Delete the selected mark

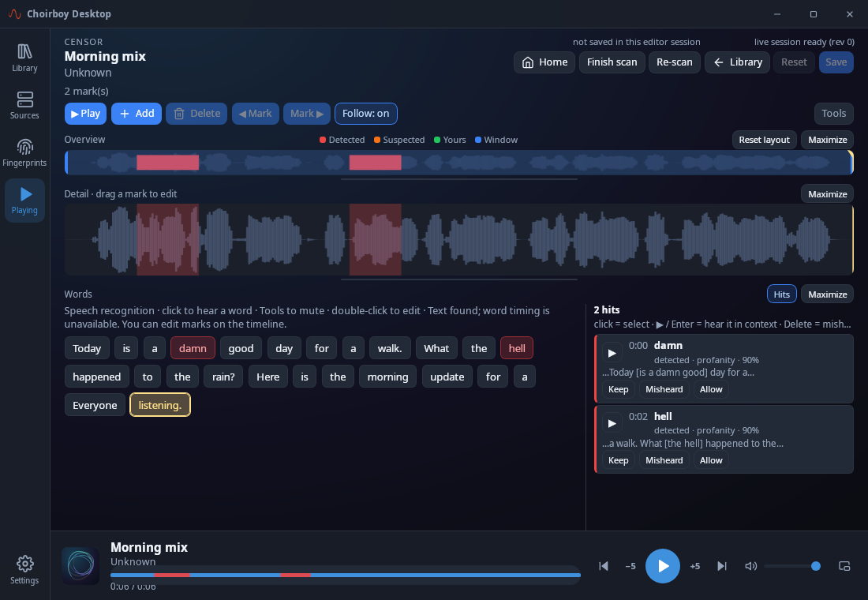point(196,114)
